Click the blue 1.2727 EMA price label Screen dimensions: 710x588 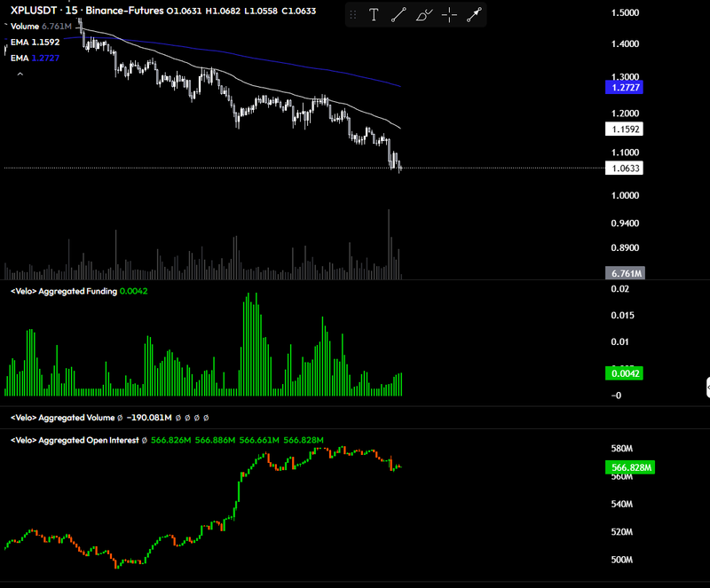pyautogui.click(x=623, y=87)
